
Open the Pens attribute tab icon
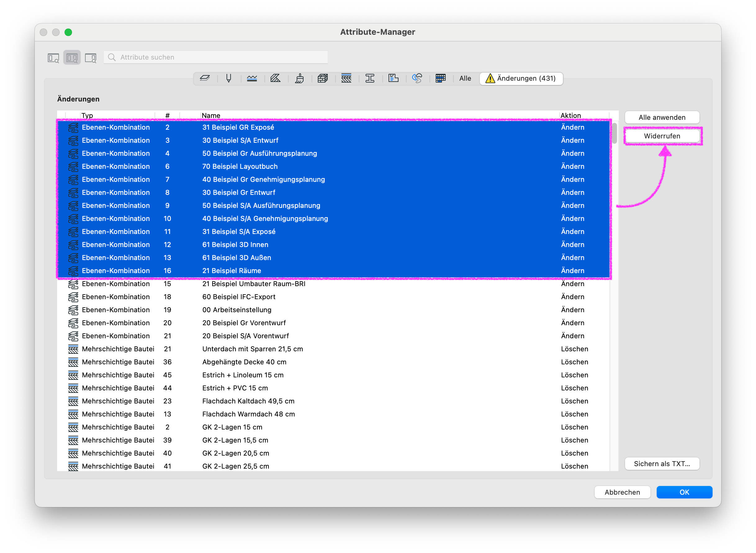coord(229,78)
